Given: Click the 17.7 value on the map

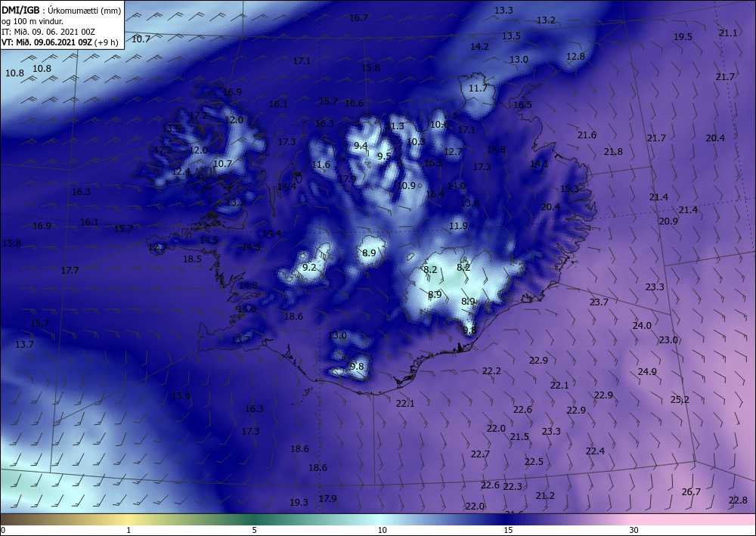Looking at the screenshot, I should click(x=70, y=271).
